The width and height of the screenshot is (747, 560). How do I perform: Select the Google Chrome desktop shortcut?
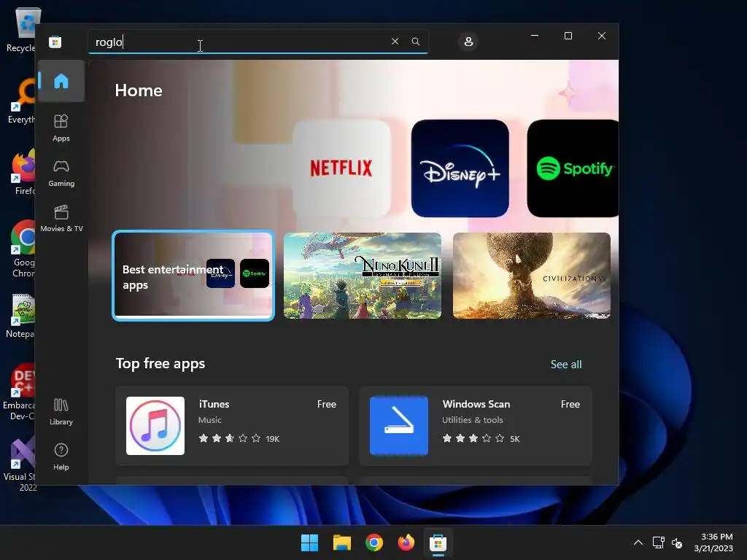23,249
